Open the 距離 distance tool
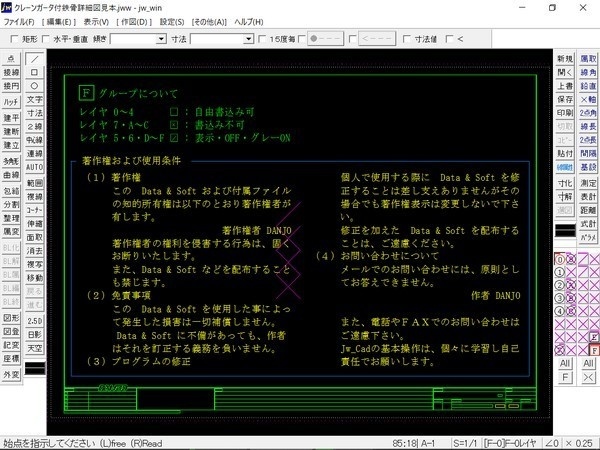Image resolution: width=600 pixels, height=450 pixels. tap(588, 210)
